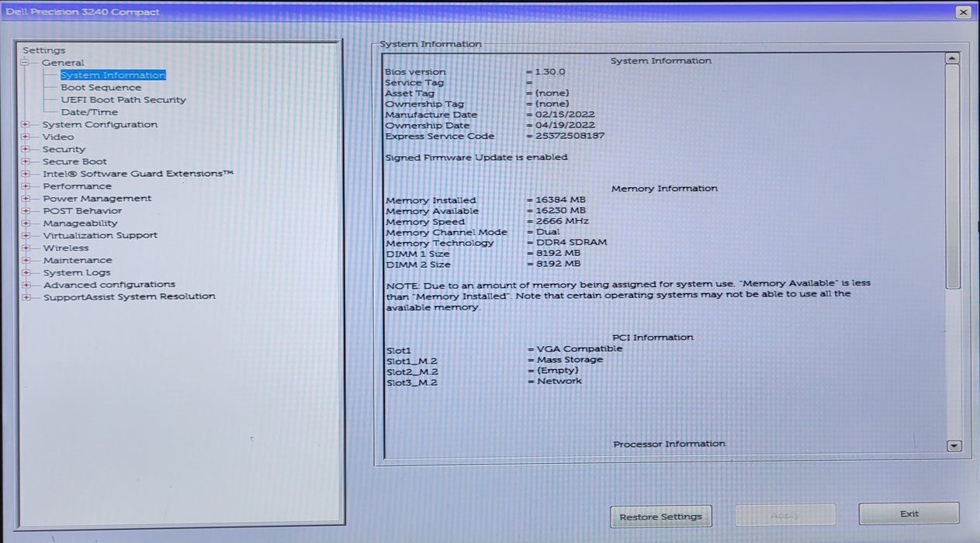The image size is (980, 543).
Task: Click Memory Installed value 16384 MB
Action: pyautogui.click(x=560, y=199)
